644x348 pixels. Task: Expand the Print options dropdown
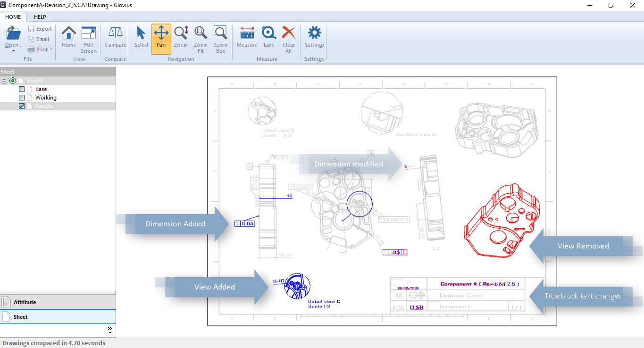click(50, 49)
